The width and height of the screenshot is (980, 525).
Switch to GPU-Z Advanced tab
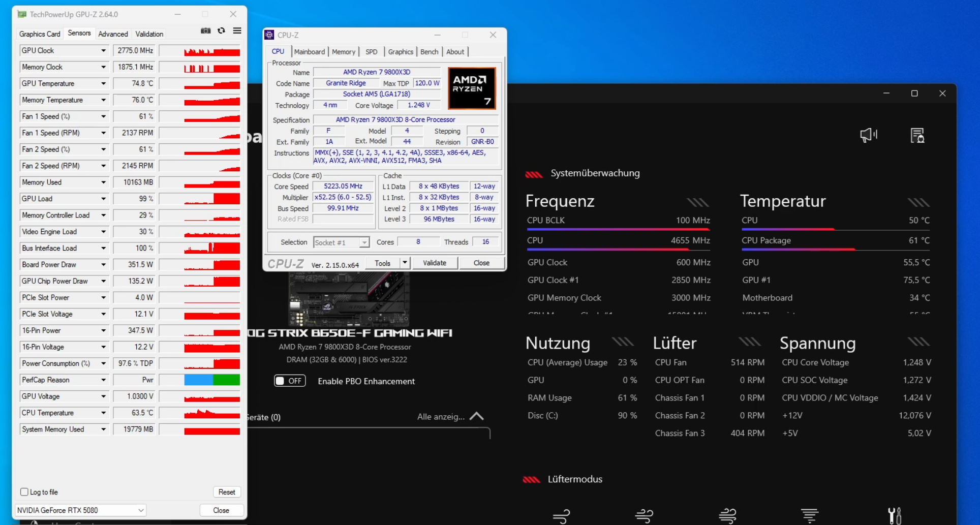tap(113, 34)
